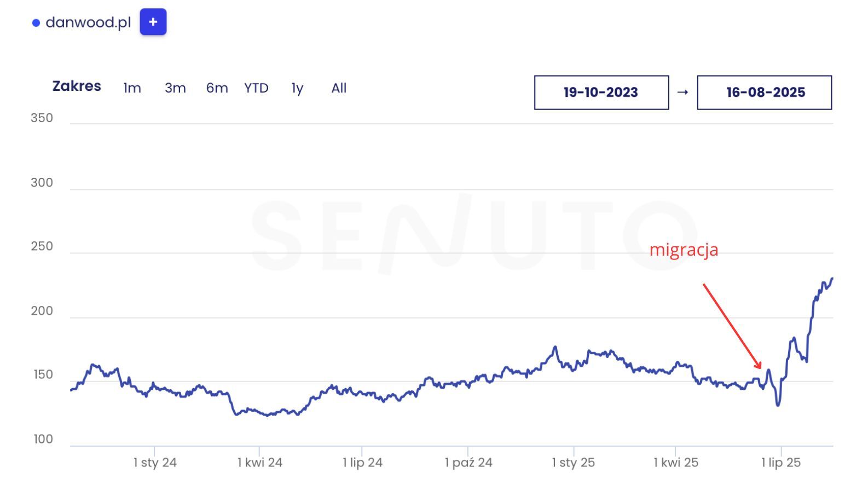This screenshot has height=479, width=868.
Task: Click the red migracja annotation text
Action: [684, 250]
